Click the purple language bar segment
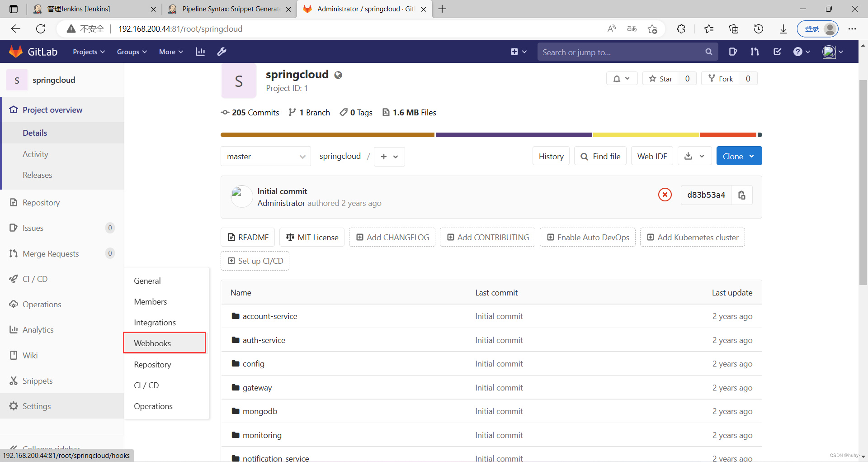Viewport: 868px width, 462px height. pos(514,135)
